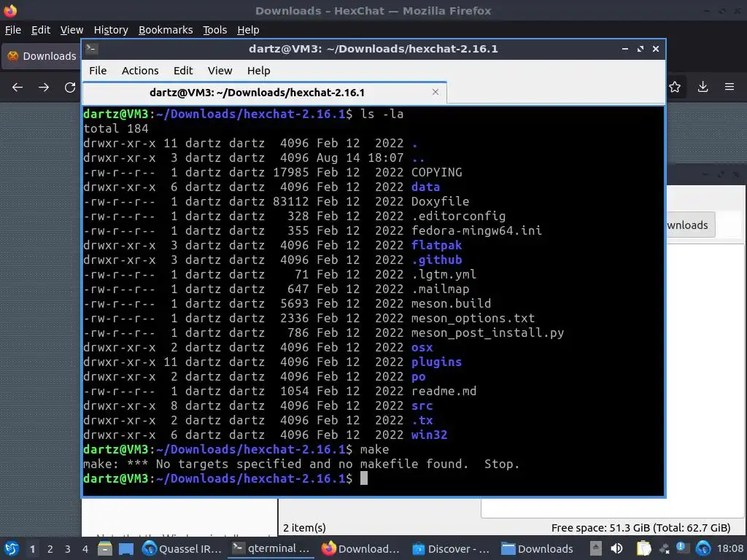Open Firefox Bookmarks menu
747x560 pixels.
point(166,29)
